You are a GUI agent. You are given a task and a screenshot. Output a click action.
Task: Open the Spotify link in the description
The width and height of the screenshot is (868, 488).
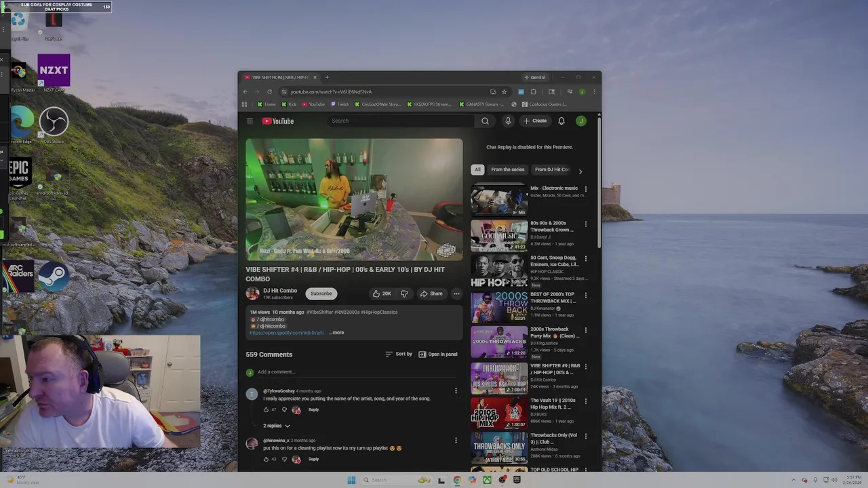pyautogui.click(x=287, y=333)
